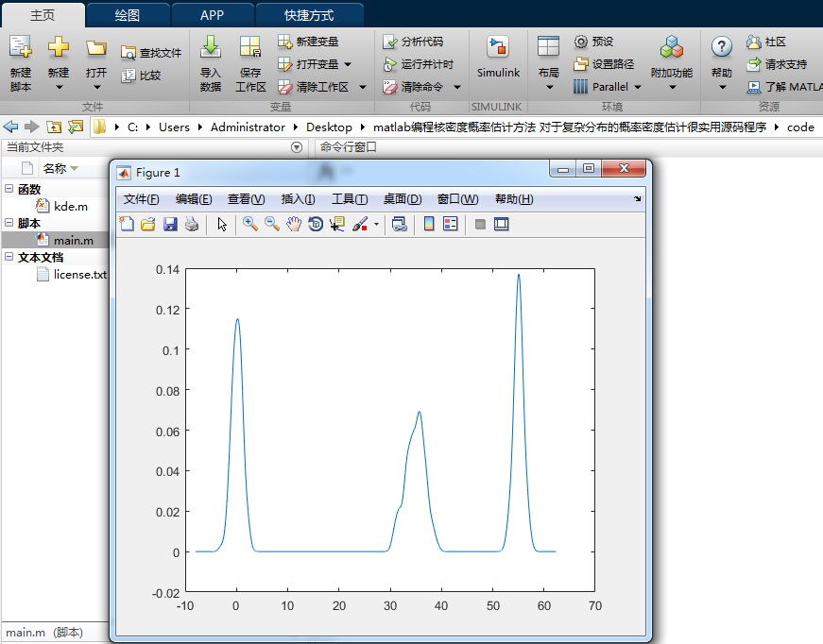823x644 pixels.
Task: Collapse the 函数 (Functions) group
Action: [9, 188]
